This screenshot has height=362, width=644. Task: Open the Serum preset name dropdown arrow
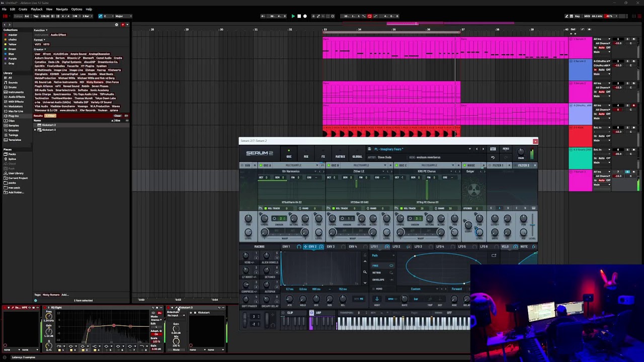pyautogui.click(x=470, y=149)
